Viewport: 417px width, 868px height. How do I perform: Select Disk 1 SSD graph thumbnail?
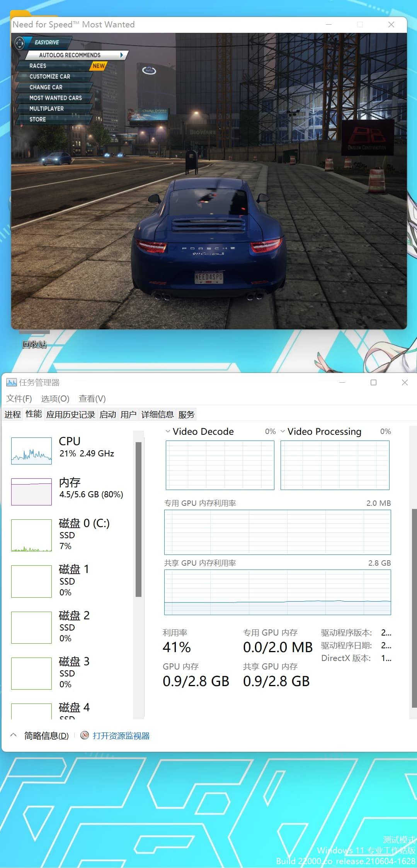[x=31, y=581]
